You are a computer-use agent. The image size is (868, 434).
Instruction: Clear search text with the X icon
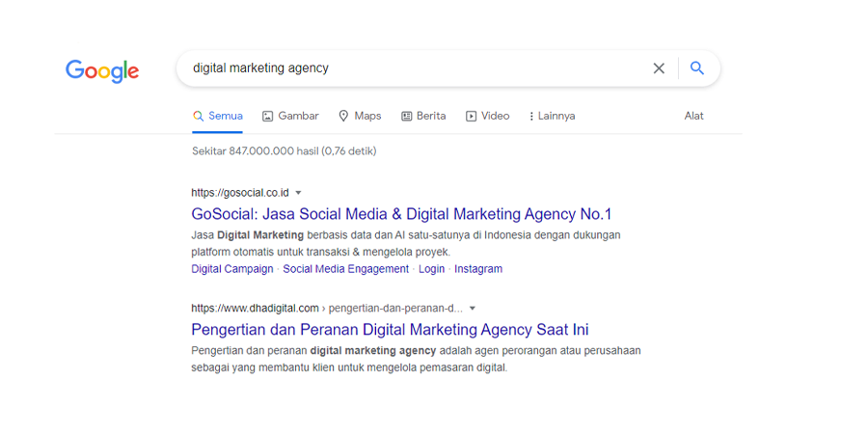pos(659,68)
